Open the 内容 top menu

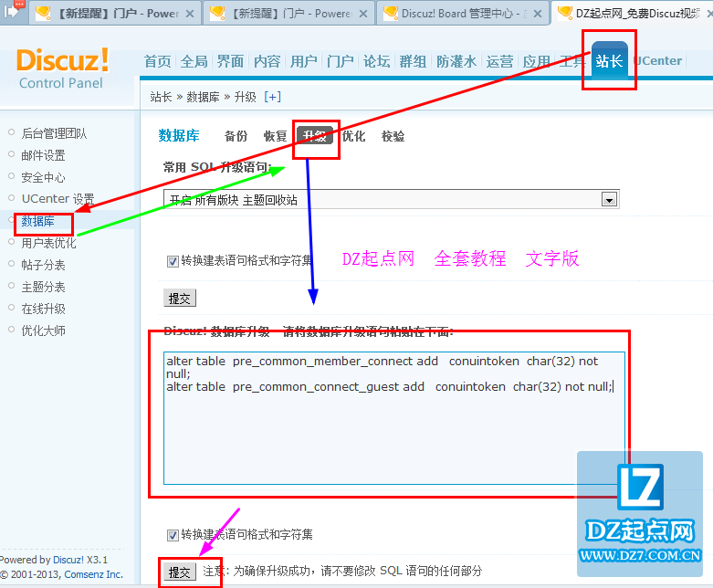click(267, 61)
